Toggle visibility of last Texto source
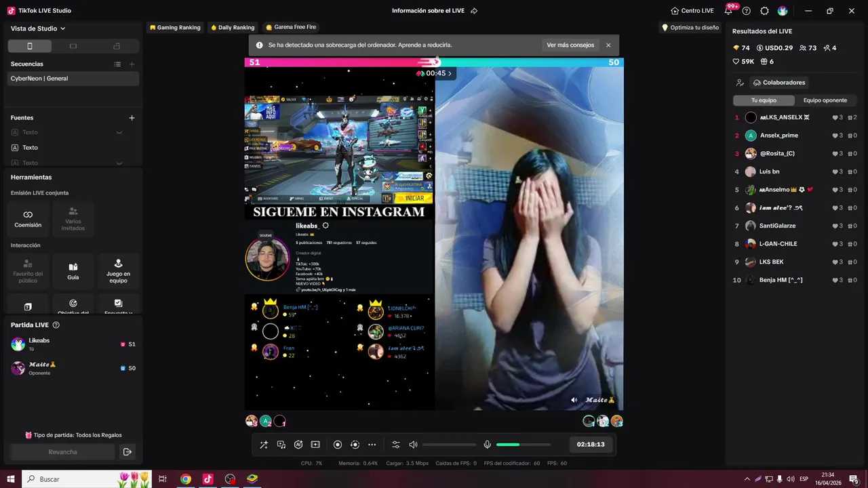Viewport: 868px width, 488px height. pyautogui.click(x=119, y=163)
